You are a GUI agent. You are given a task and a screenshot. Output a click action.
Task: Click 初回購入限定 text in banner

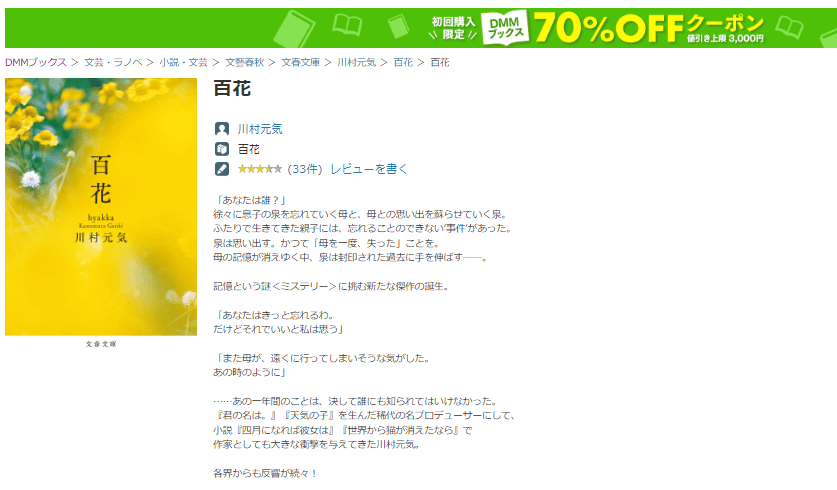(x=453, y=28)
